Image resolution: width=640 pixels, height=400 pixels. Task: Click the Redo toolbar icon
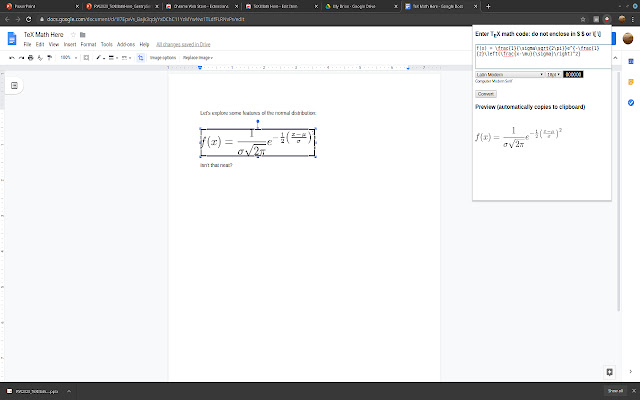click(x=21, y=58)
